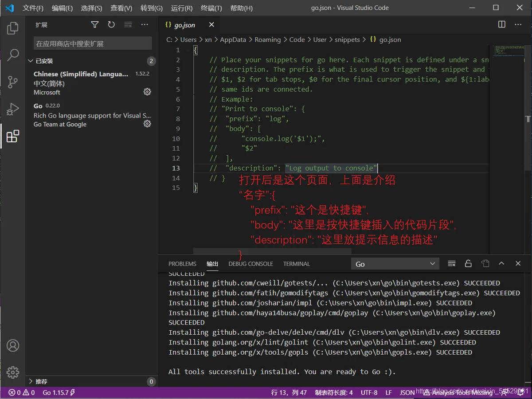Click the editor horizontal scrollbar

tap(272, 252)
